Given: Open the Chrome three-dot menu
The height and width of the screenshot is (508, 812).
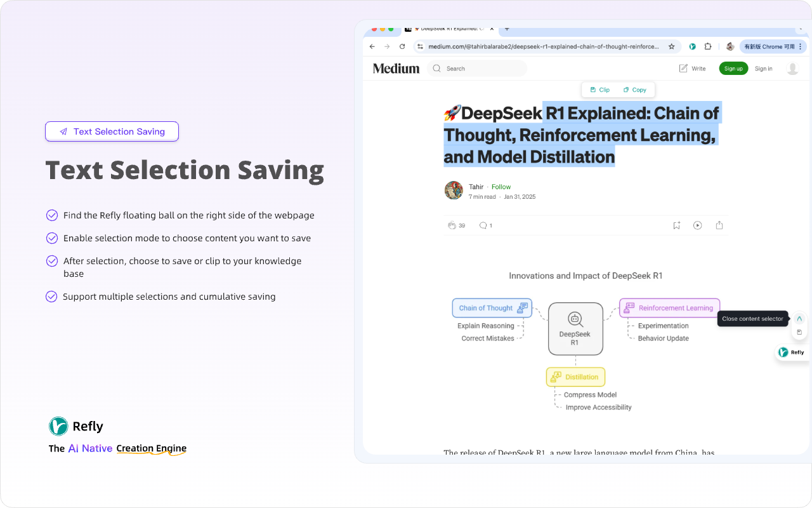Looking at the screenshot, I should [800, 46].
